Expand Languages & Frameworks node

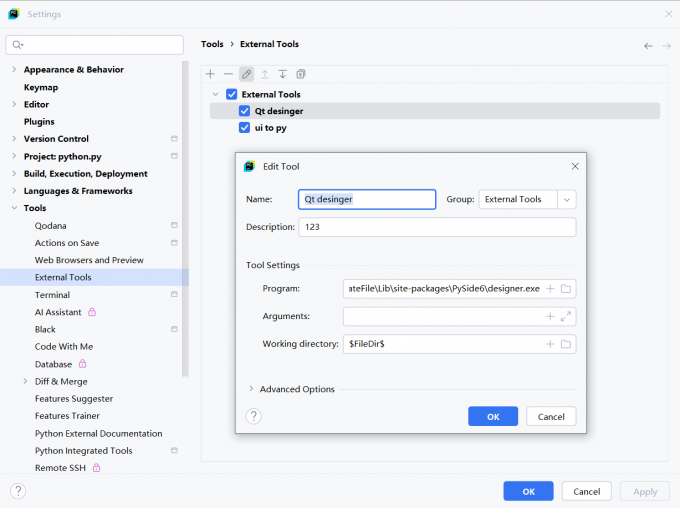[14, 191]
